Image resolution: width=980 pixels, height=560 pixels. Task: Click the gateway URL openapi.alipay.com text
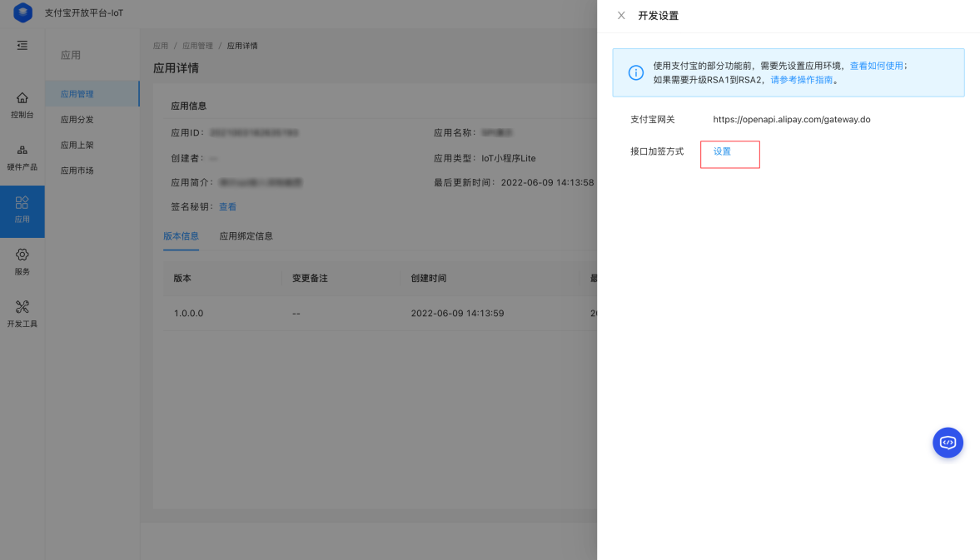click(x=791, y=119)
